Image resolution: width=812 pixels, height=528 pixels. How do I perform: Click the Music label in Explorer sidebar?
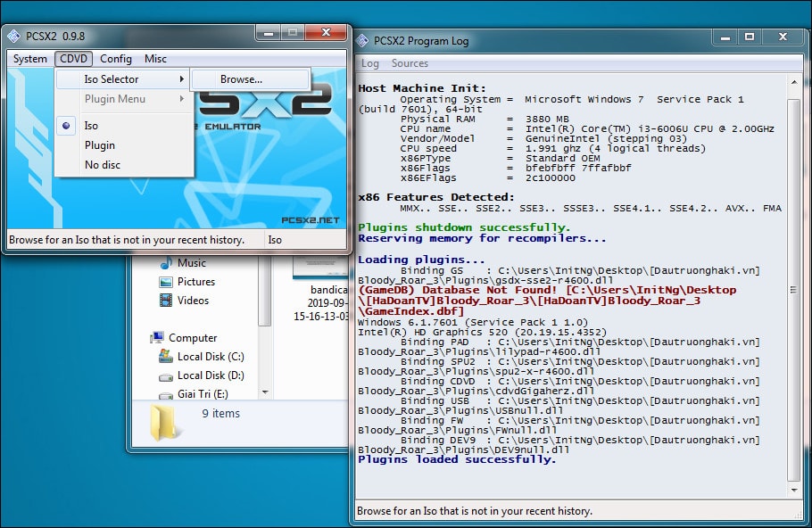(192, 263)
